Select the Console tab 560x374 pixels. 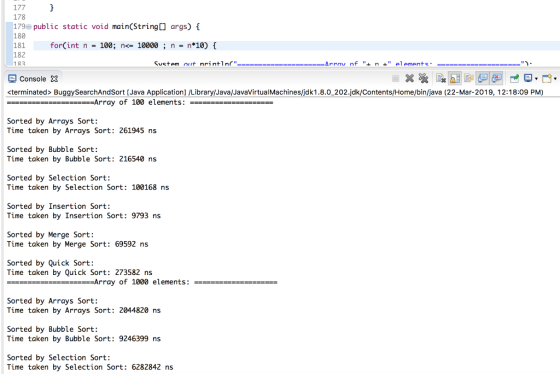tap(32, 79)
